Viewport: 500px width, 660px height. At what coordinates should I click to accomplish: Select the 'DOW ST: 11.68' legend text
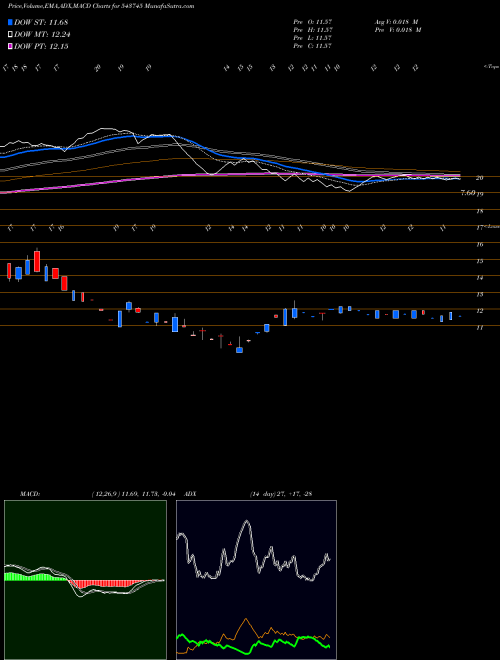tap(41, 22)
